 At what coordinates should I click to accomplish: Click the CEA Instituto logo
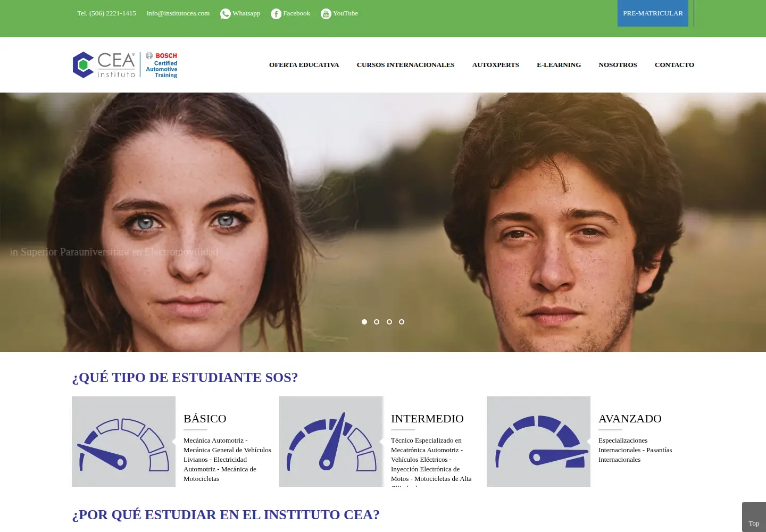(x=104, y=65)
